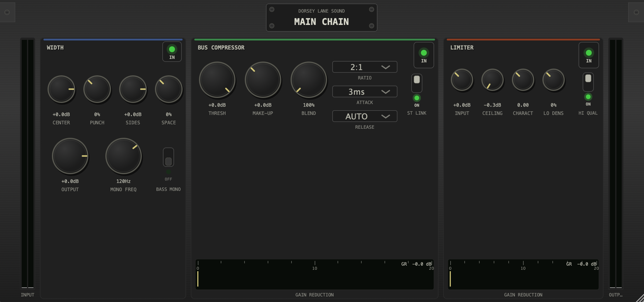This screenshot has height=302, width=644.
Task: Open the RATIO 2:1 dropdown
Action: pyautogui.click(x=365, y=67)
